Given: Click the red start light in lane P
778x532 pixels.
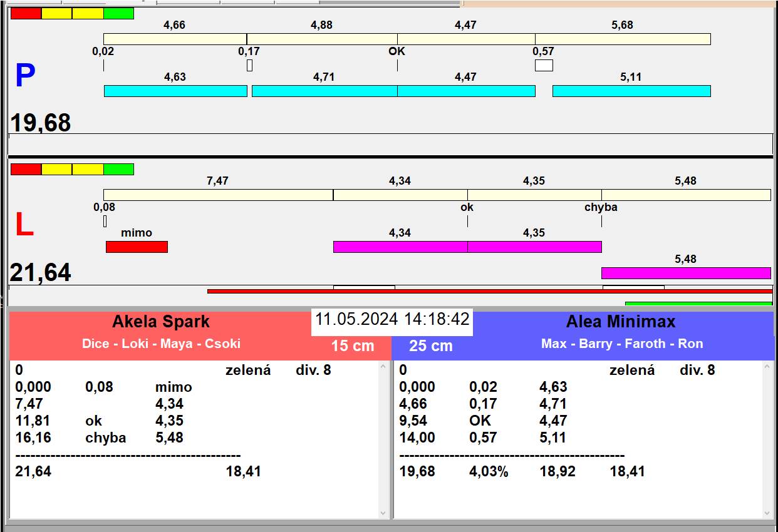Looking at the screenshot, I should (x=26, y=14).
